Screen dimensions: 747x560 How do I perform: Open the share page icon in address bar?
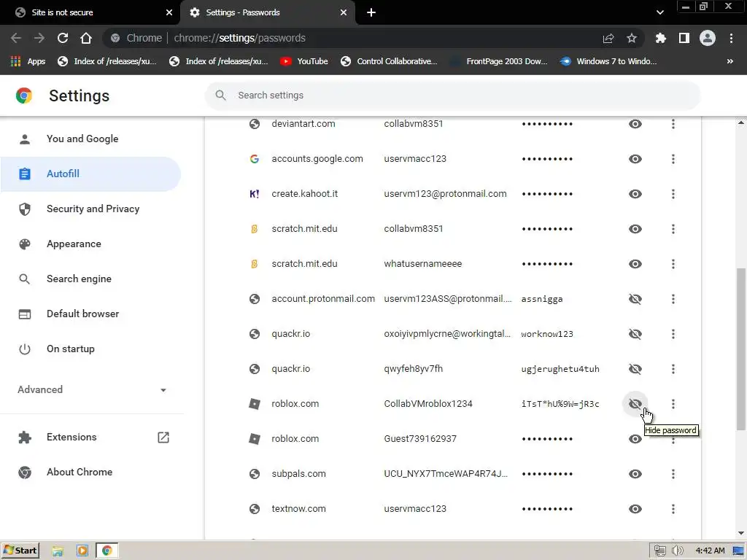(608, 38)
